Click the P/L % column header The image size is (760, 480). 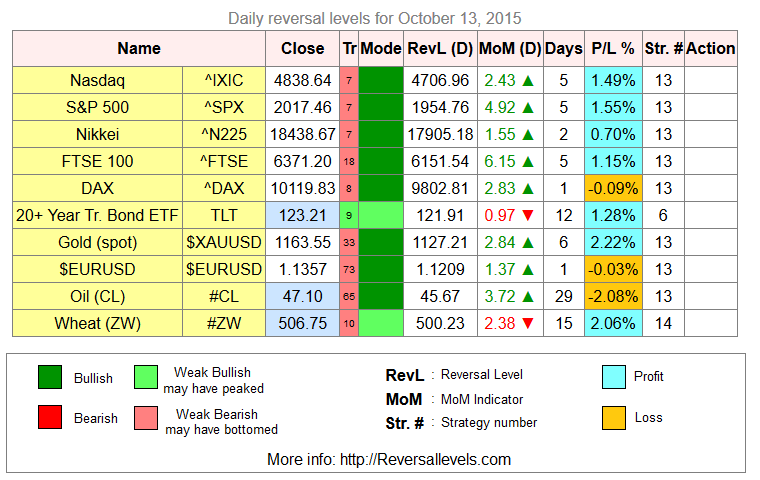point(613,48)
